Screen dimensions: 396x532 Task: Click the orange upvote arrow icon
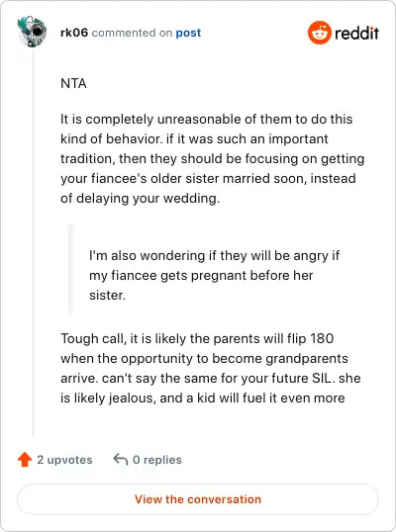click(x=25, y=460)
